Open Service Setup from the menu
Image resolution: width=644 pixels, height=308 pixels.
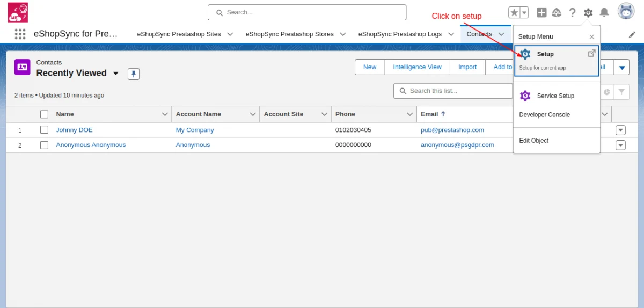555,96
